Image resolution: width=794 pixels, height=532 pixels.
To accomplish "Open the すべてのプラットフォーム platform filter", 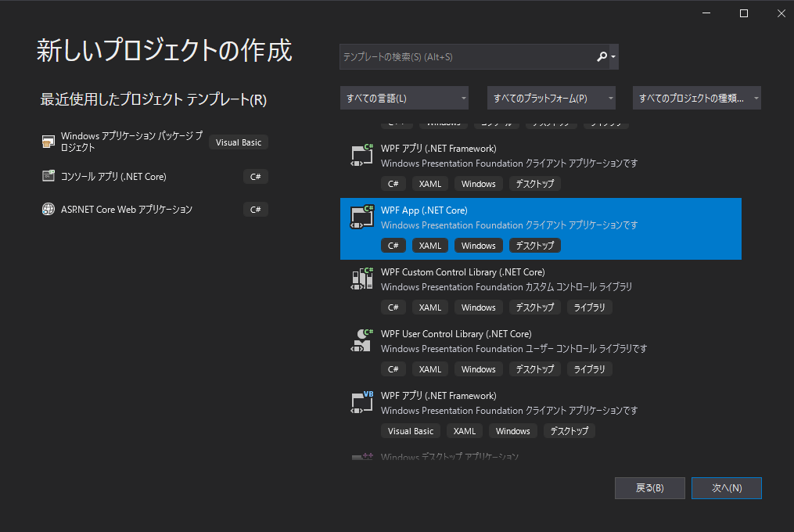I will point(551,98).
